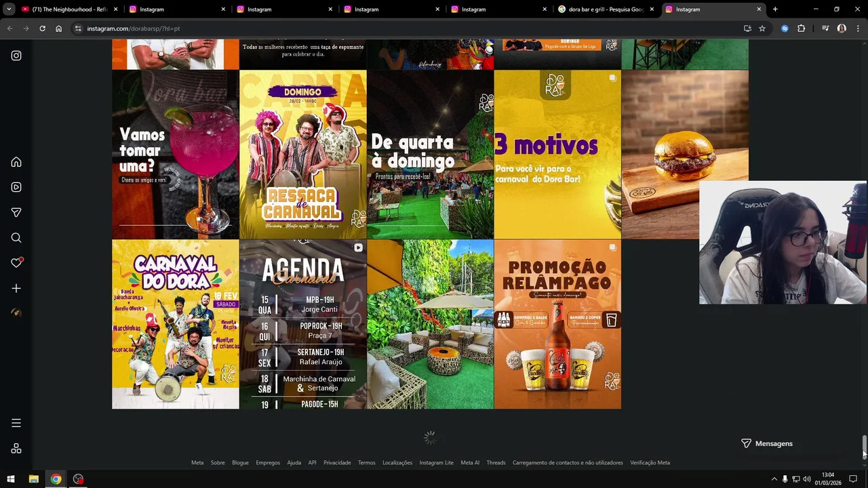Open Carregamento de contactos footer link

click(x=568, y=463)
